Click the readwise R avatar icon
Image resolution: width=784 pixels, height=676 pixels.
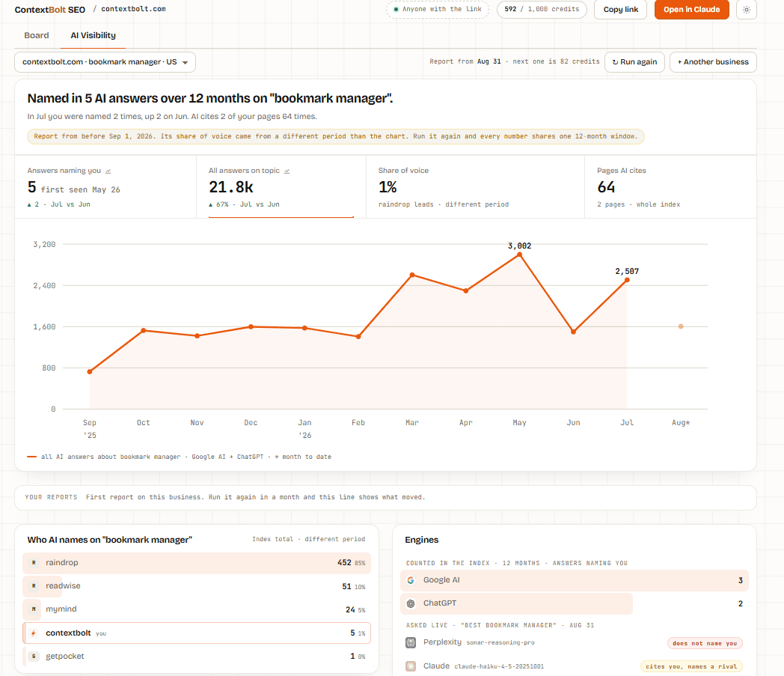click(34, 586)
